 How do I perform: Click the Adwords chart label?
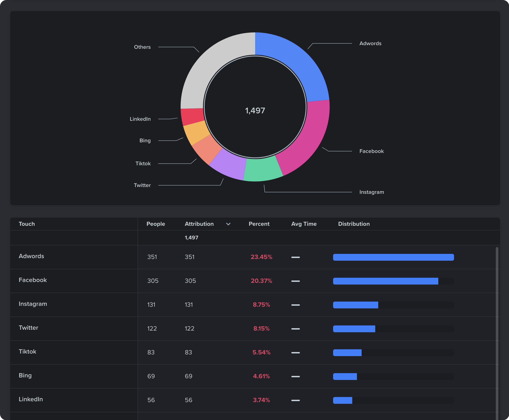click(x=370, y=43)
